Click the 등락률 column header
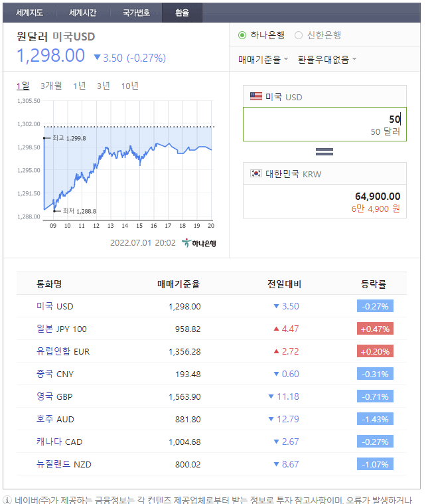 [374, 284]
